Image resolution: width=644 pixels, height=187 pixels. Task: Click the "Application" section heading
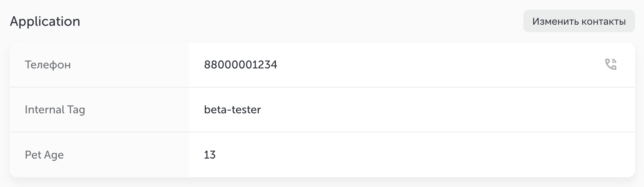pos(45,21)
